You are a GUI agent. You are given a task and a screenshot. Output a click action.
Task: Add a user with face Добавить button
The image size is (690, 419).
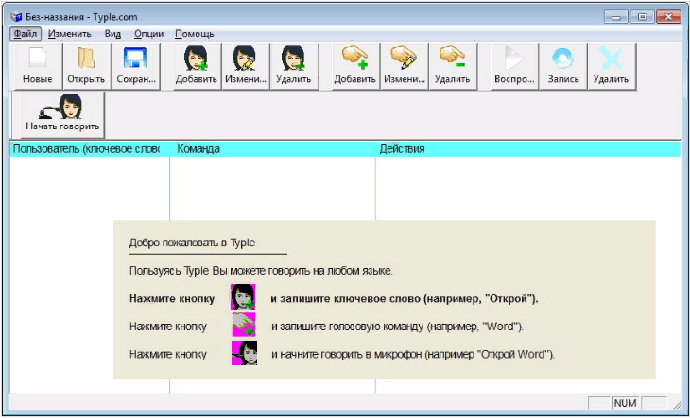click(x=197, y=66)
